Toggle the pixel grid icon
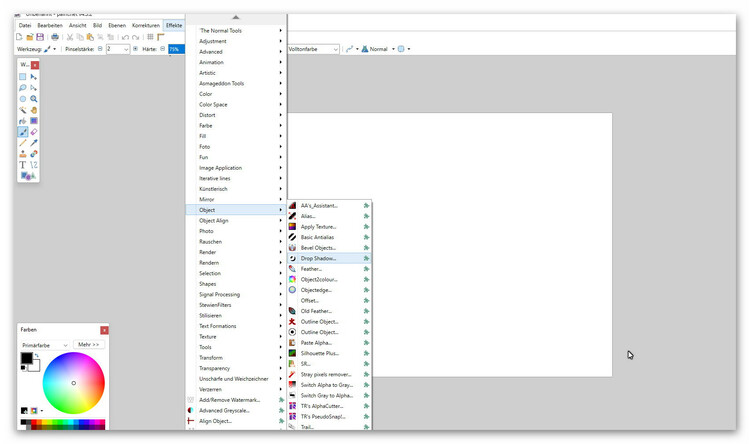Image resolution: width=750 pixels, height=444 pixels. point(150,37)
